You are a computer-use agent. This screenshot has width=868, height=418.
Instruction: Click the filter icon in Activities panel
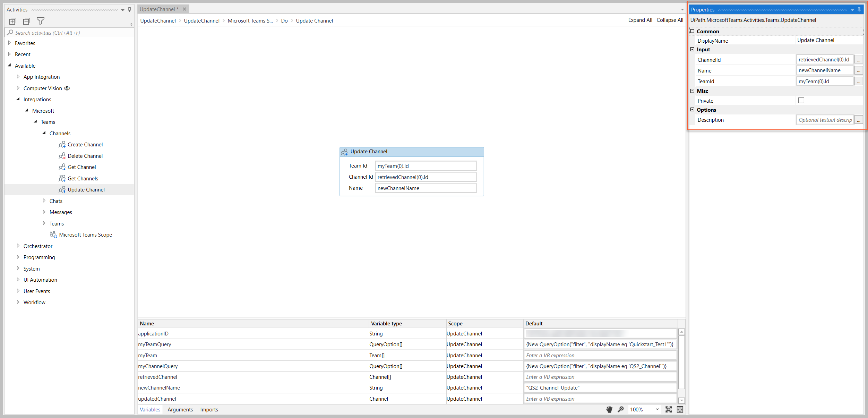41,21
